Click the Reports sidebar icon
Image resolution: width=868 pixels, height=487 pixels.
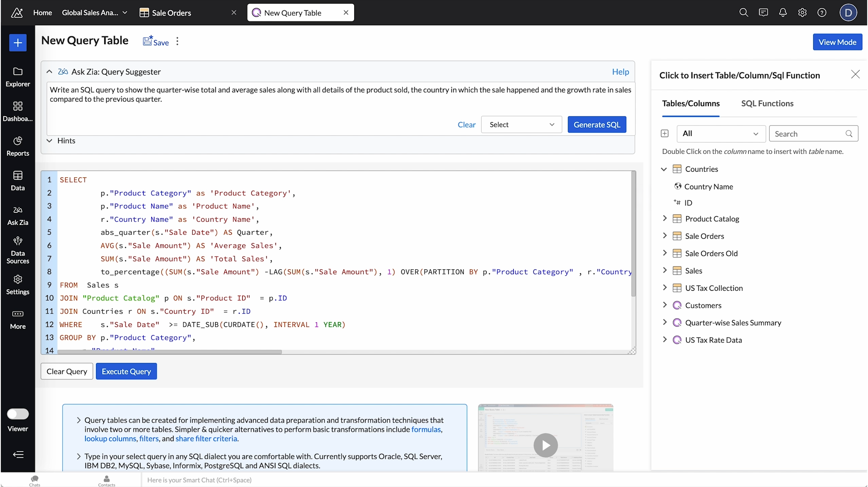[x=17, y=146]
